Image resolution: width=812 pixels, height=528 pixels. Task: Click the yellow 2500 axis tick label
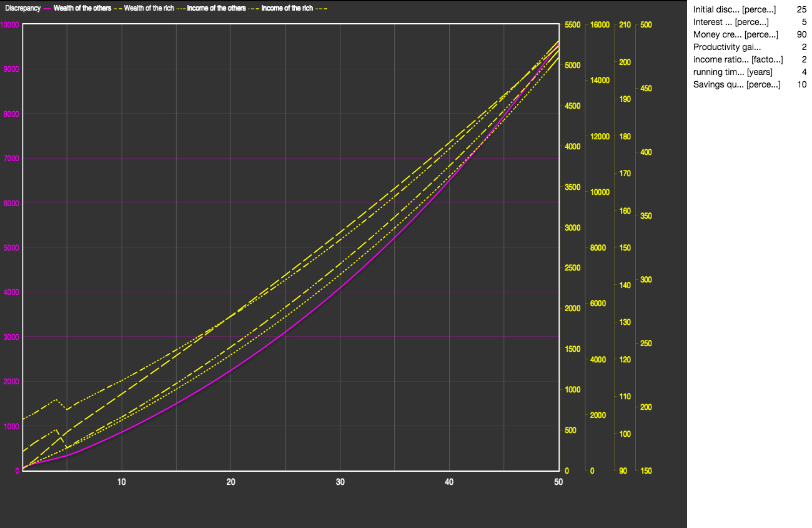pyautogui.click(x=573, y=268)
